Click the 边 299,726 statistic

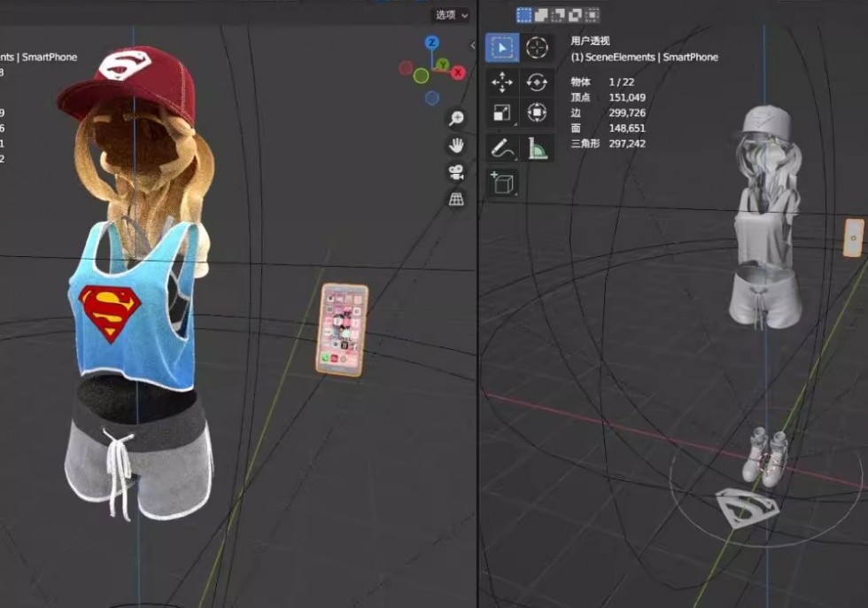[x=608, y=113]
